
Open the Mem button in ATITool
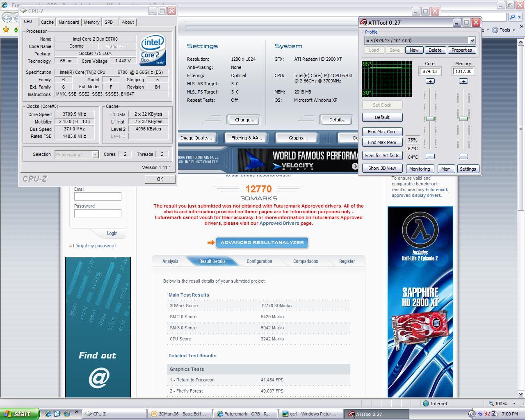pos(446,169)
